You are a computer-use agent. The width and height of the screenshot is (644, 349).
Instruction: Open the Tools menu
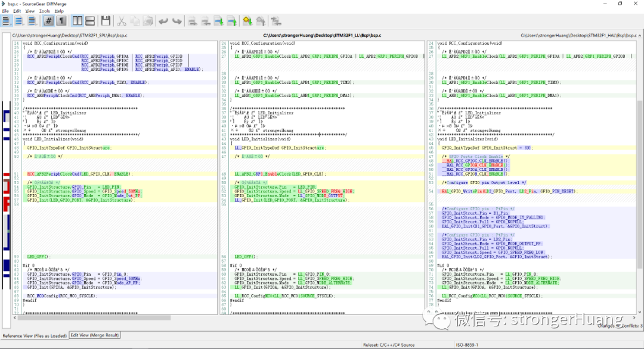point(44,11)
